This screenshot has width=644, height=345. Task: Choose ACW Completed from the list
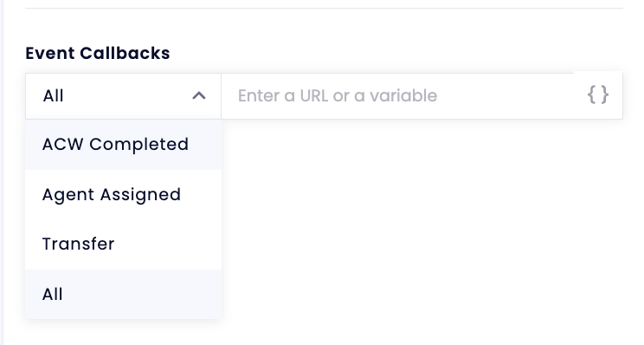click(123, 145)
